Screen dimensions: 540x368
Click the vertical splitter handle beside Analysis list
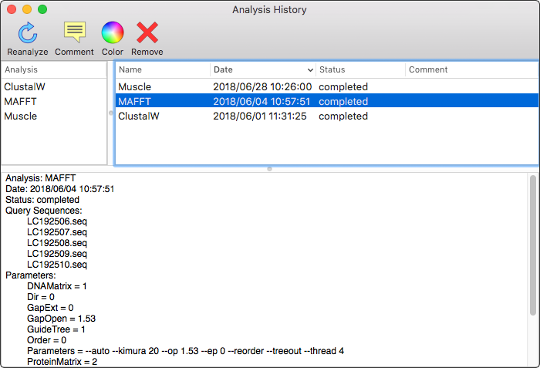[x=111, y=113]
